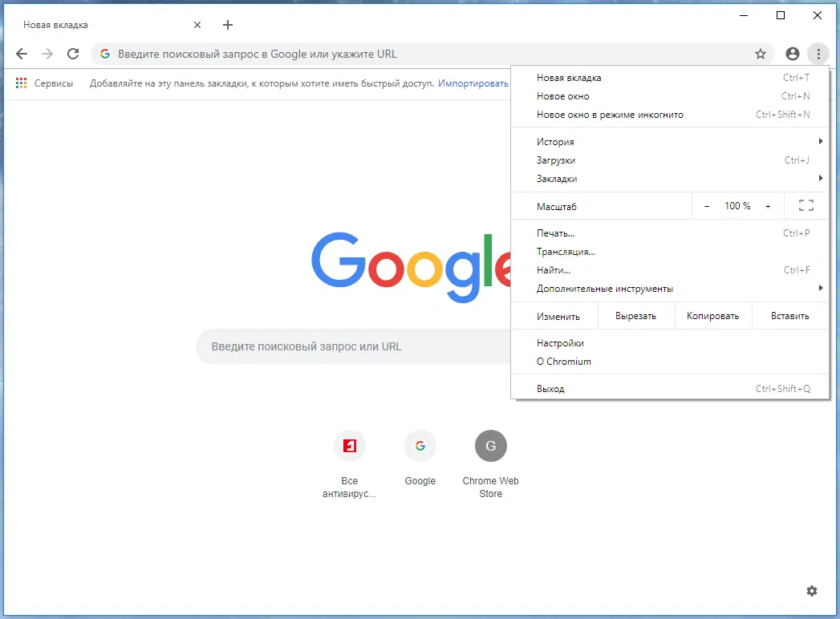The image size is (840, 619).
Task: Click the Импортировать bookmarks link
Action: (x=473, y=83)
